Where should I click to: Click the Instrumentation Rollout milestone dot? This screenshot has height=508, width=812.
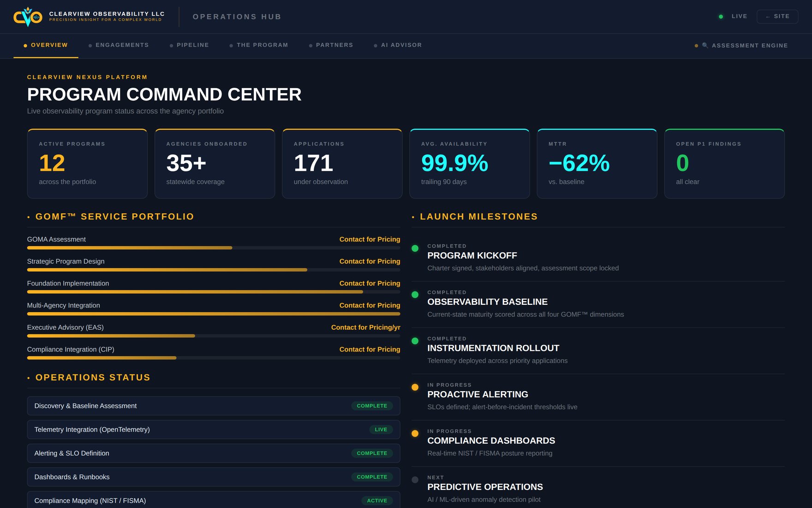(x=415, y=341)
